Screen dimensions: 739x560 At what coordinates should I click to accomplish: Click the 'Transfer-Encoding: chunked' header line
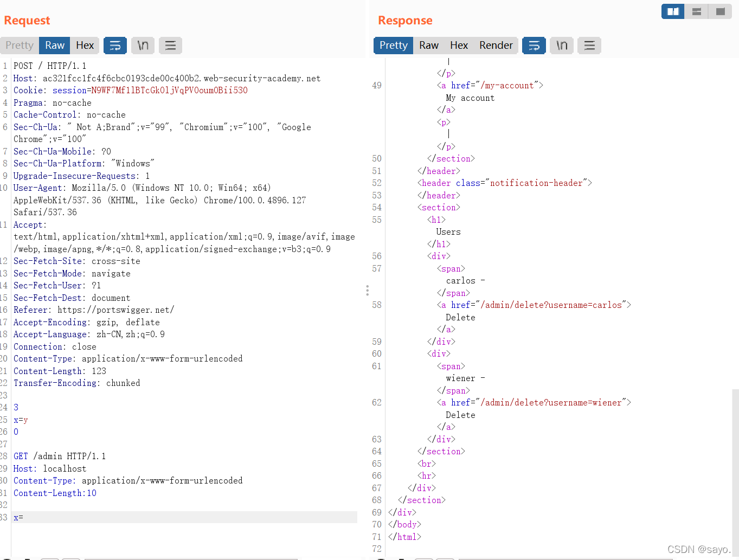click(x=77, y=383)
